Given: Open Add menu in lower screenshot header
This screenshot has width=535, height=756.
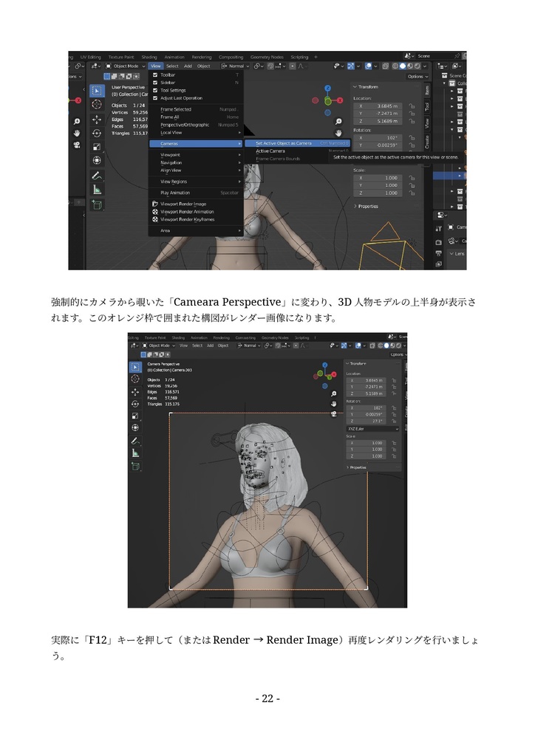Looking at the screenshot, I should click(x=211, y=346).
